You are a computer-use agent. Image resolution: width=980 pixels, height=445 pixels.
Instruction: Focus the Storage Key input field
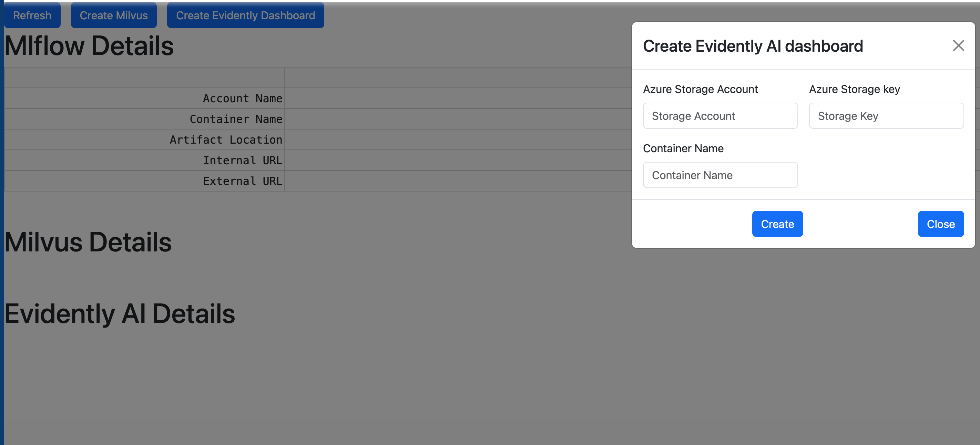coord(886,116)
